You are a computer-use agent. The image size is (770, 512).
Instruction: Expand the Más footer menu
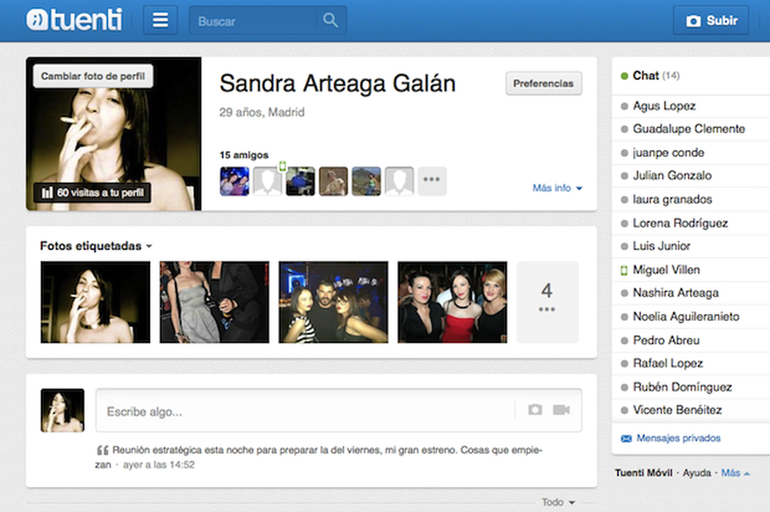(735, 472)
